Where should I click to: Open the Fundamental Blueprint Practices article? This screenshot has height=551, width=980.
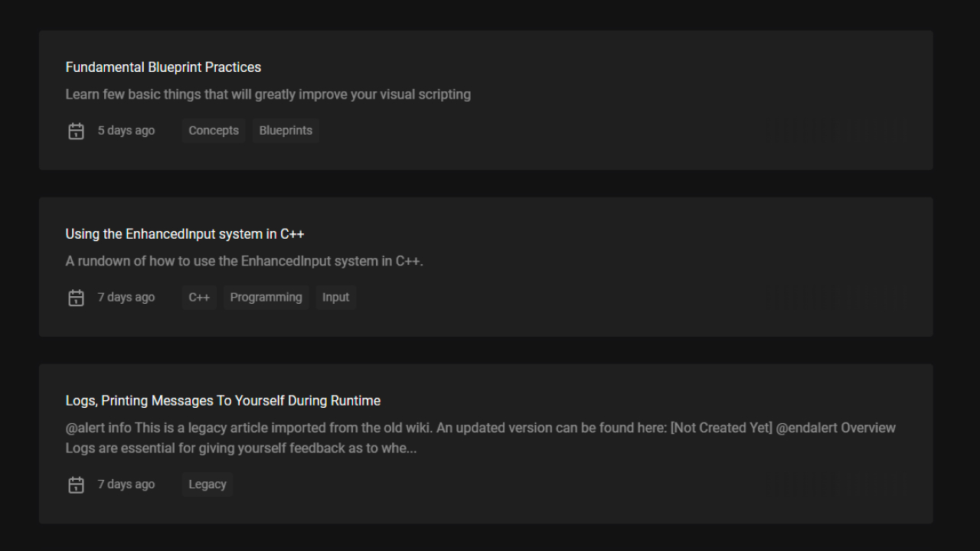coord(163,67)
